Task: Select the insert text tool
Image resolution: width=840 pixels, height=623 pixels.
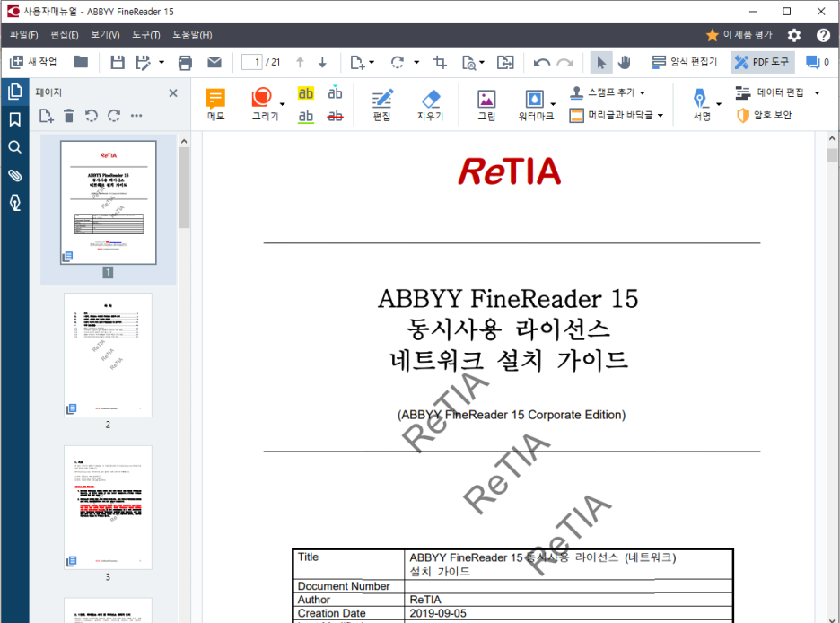Action: pos(336,92)
